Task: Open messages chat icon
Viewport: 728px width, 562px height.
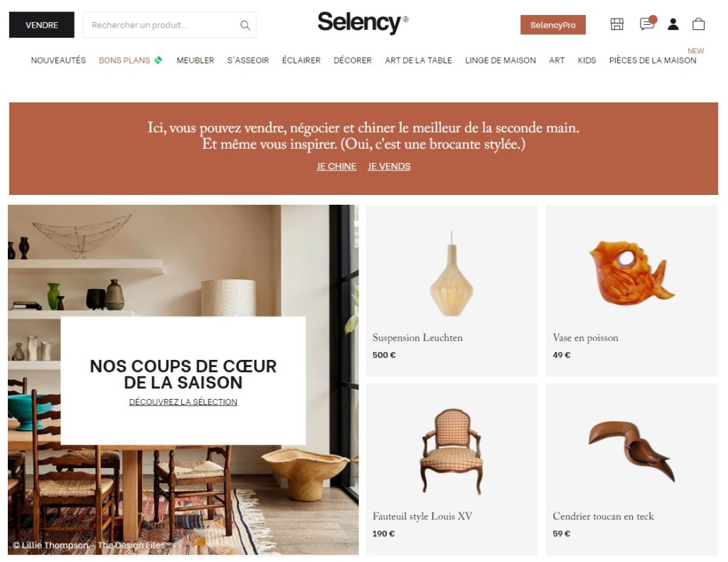Action: [647, 23]
